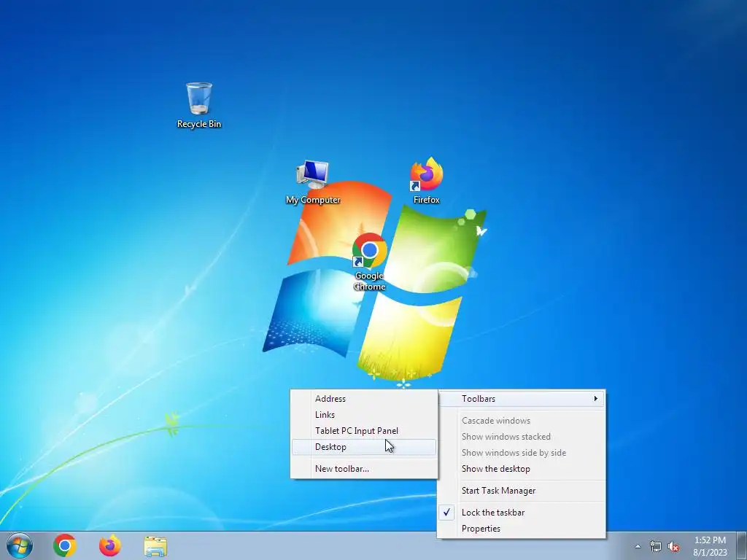This screenshot has width=747, height=560.
Task: Open the Windows Start orb
Action: point(20,545)
